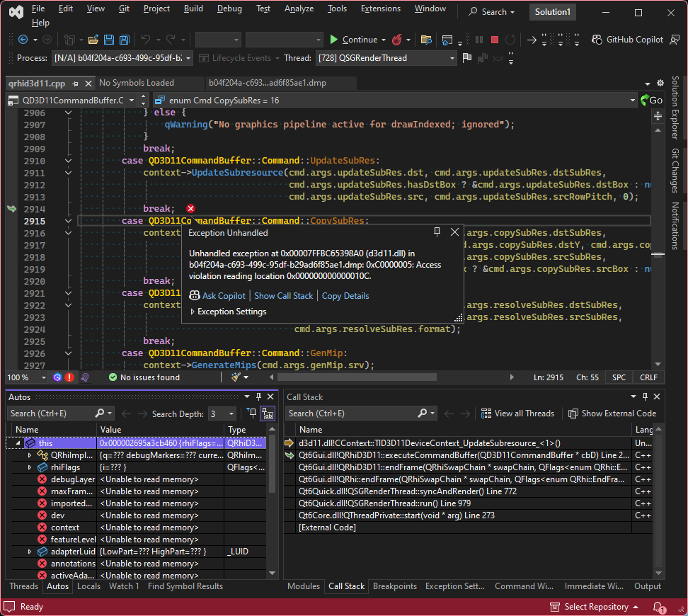Click the flag threads icon
This screenshot has height=616, width=688.
point(467,58)
